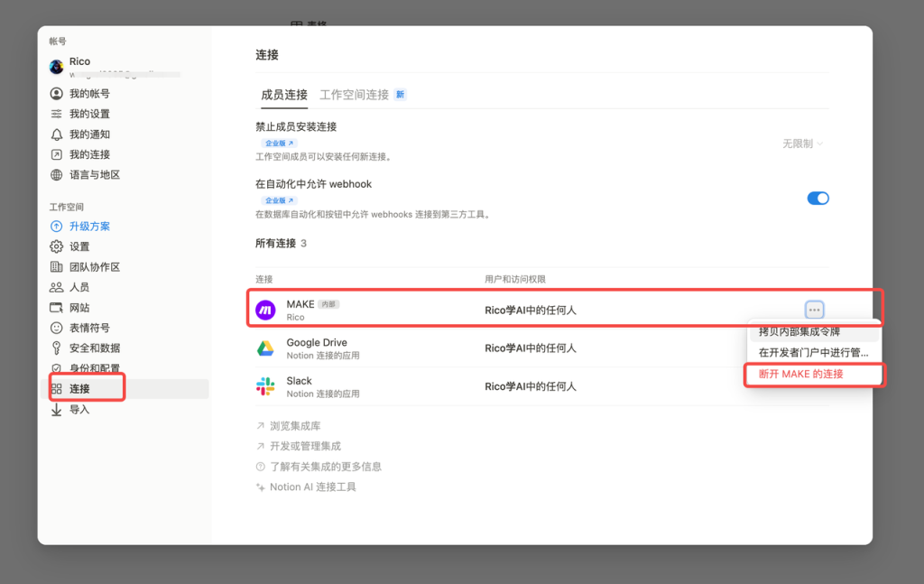Click the 导入 import icon in sidebar
924x584 pixels.
[x=55, y=407]
